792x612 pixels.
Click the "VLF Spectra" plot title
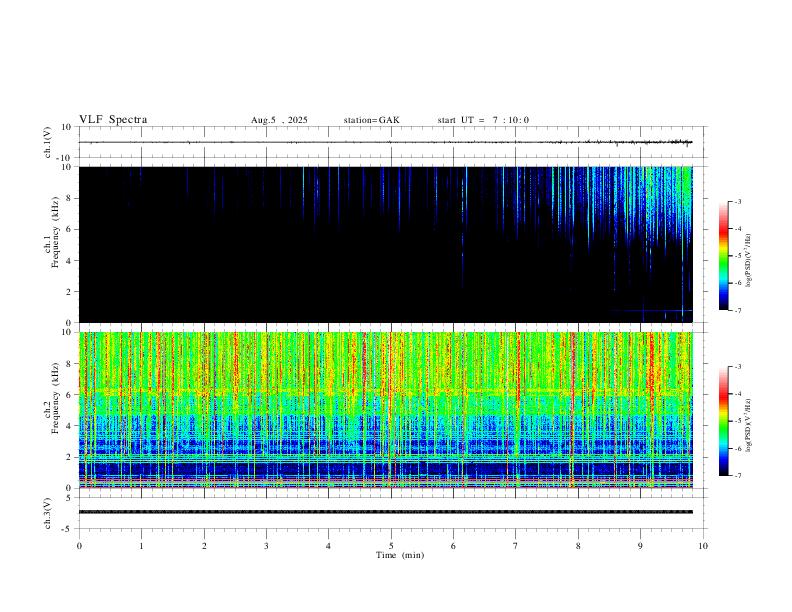113,120
